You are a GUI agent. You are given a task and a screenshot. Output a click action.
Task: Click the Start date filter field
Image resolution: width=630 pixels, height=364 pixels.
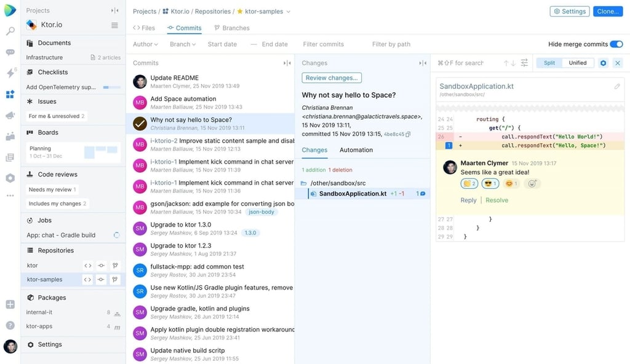(x=222, y=44)
